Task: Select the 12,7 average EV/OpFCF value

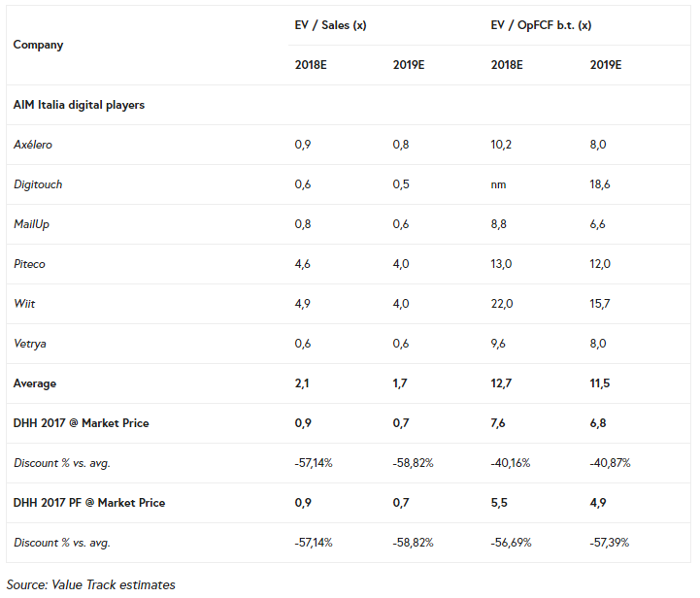Action: coord(503,383)
